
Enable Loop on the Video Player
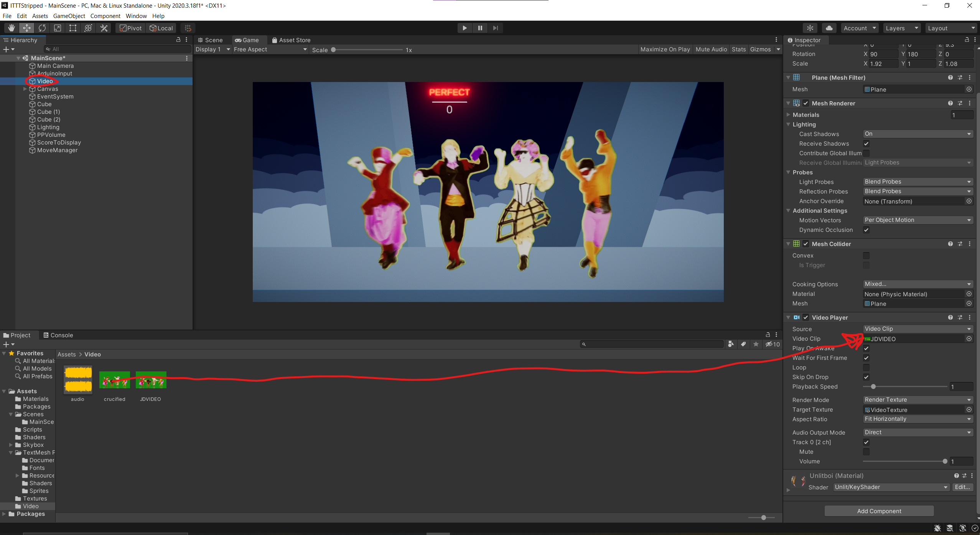click(x=866, y=367)
